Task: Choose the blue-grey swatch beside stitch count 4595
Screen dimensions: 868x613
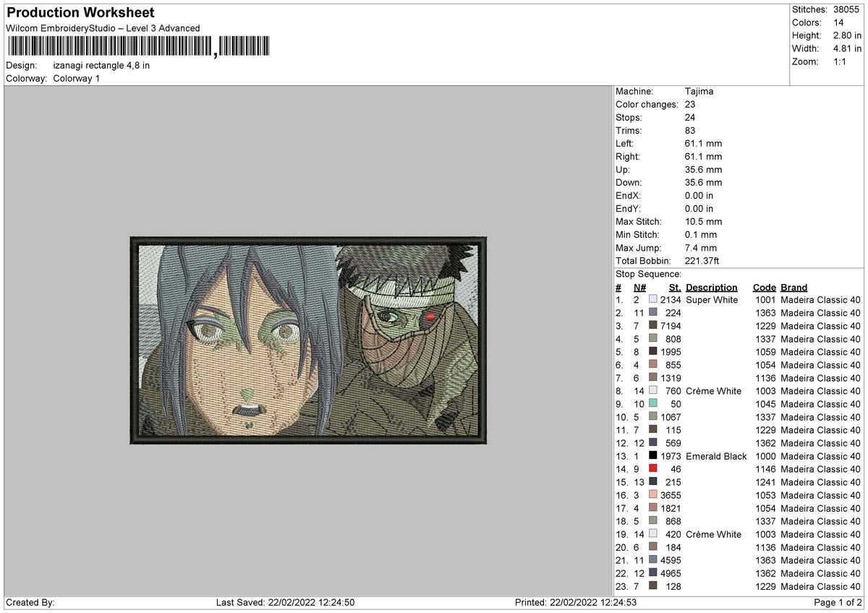Action: 653,560
